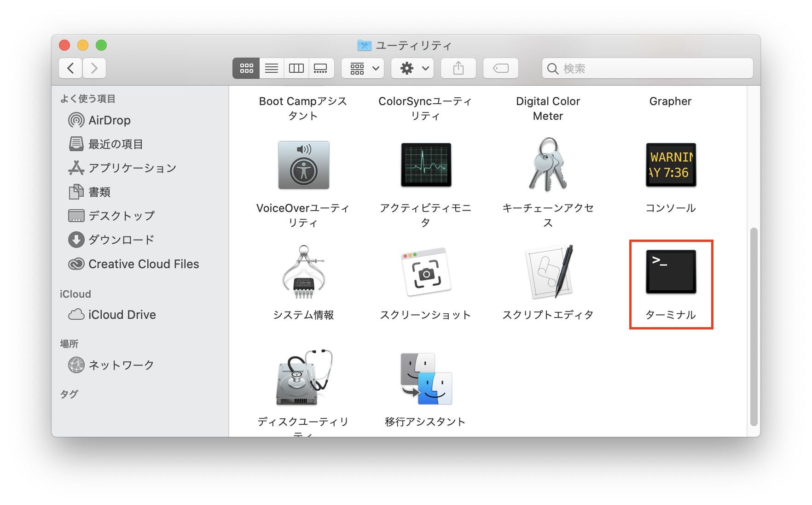Select the ColorSyncユーティリティ label
The width and height of the screenshot is (812, 505).
[425, 108]
